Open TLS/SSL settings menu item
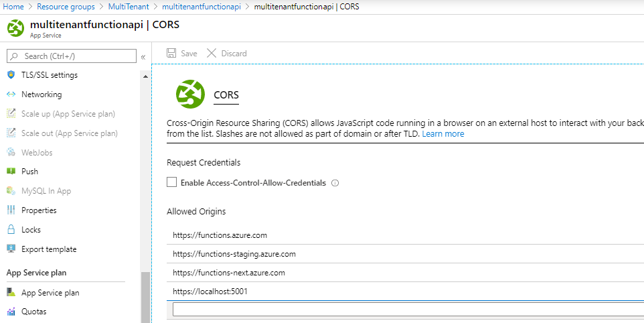The height and width of the screenshot is (323, 644). pos(50,75)
